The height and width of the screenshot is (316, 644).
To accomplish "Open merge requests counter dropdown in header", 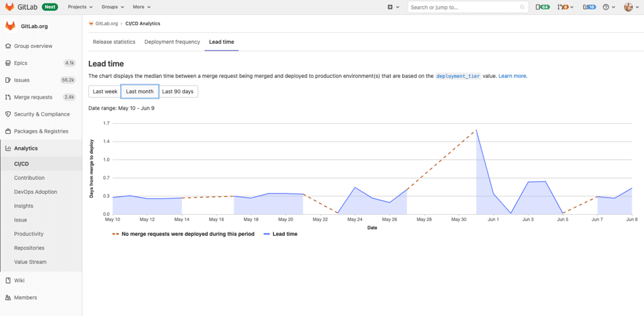I will (565, 7).
